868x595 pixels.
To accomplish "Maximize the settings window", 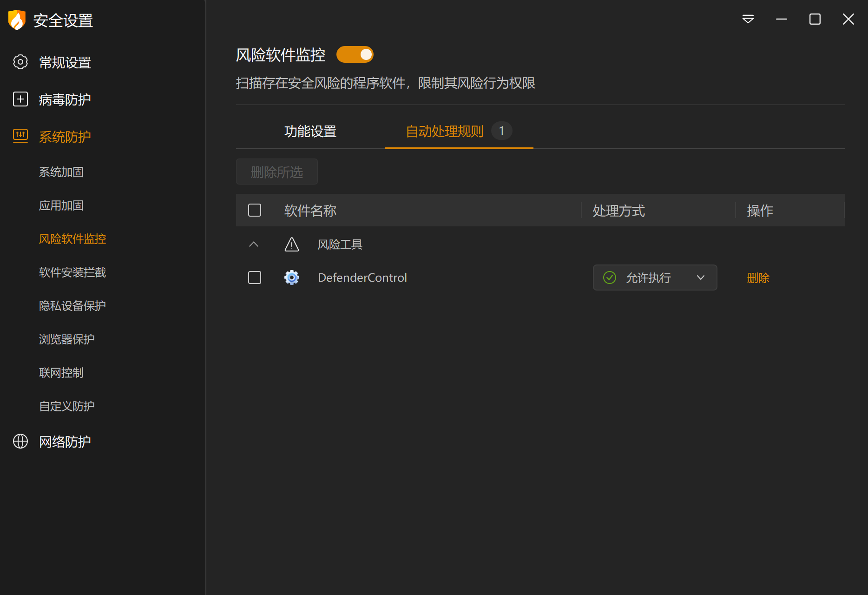I will [x=815, y=19].
